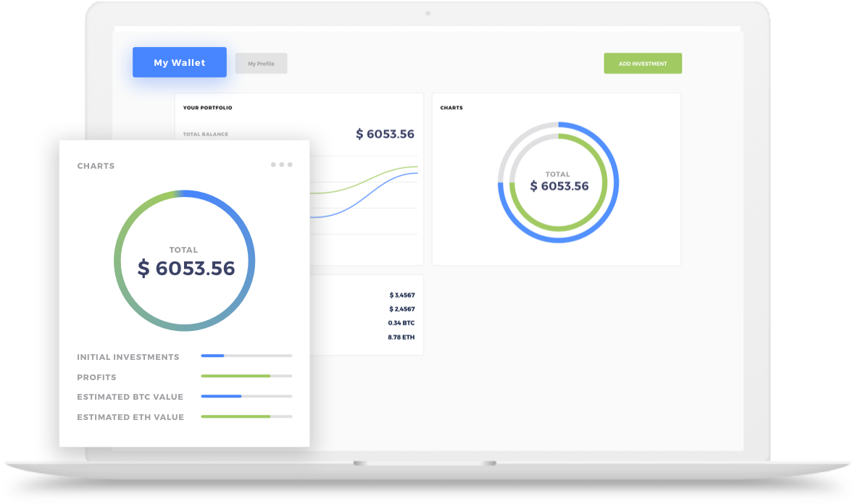Screen dimensions: 855x504
Task: Switch to the My Profile tab
Action: tap(261, 64)
